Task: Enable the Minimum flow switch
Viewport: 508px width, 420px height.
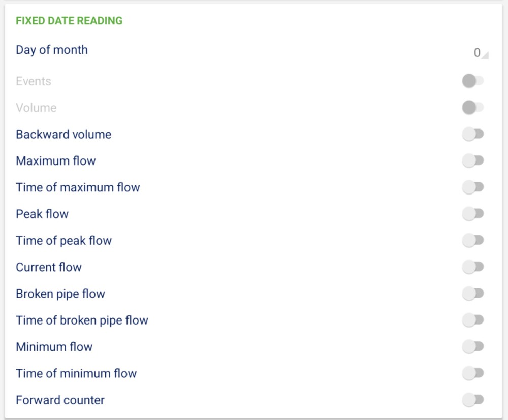Action: click(473, 347)
